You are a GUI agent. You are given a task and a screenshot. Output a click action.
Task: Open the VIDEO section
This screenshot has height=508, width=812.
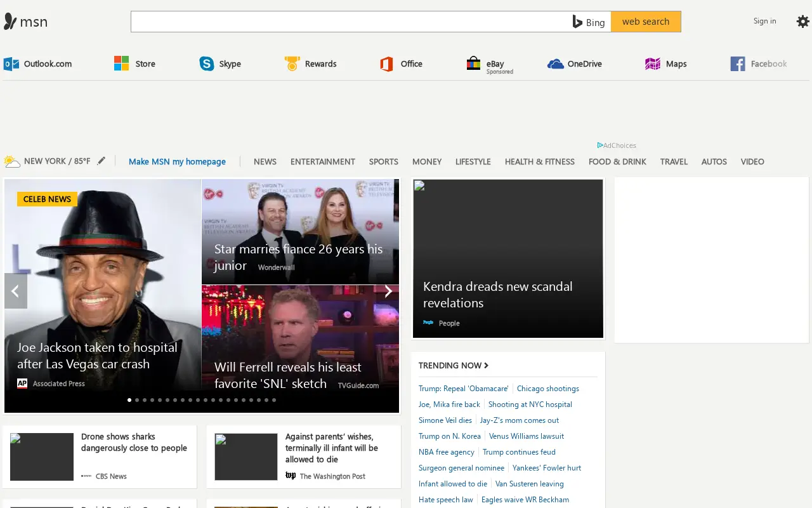click(x=752, y=161)
